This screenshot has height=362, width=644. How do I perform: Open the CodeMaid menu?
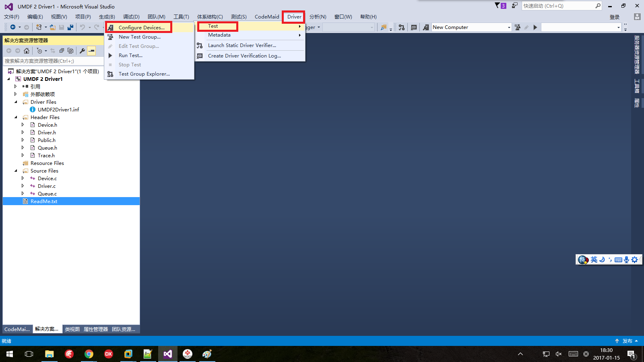pyautogui.click(x=267, y=16)
